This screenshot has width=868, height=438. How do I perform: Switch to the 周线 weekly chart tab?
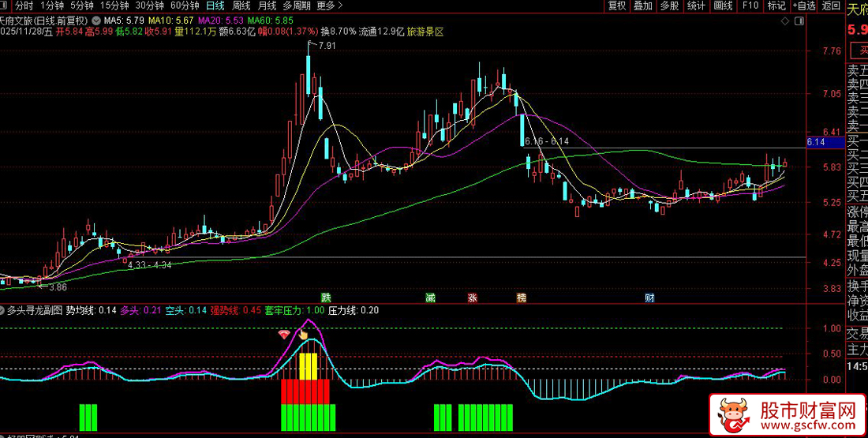[x=241, y=6]
